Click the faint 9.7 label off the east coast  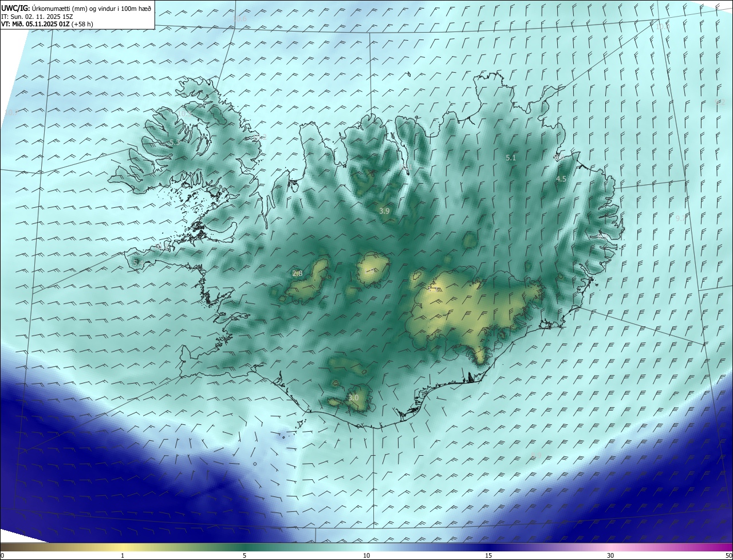point(681,219)
